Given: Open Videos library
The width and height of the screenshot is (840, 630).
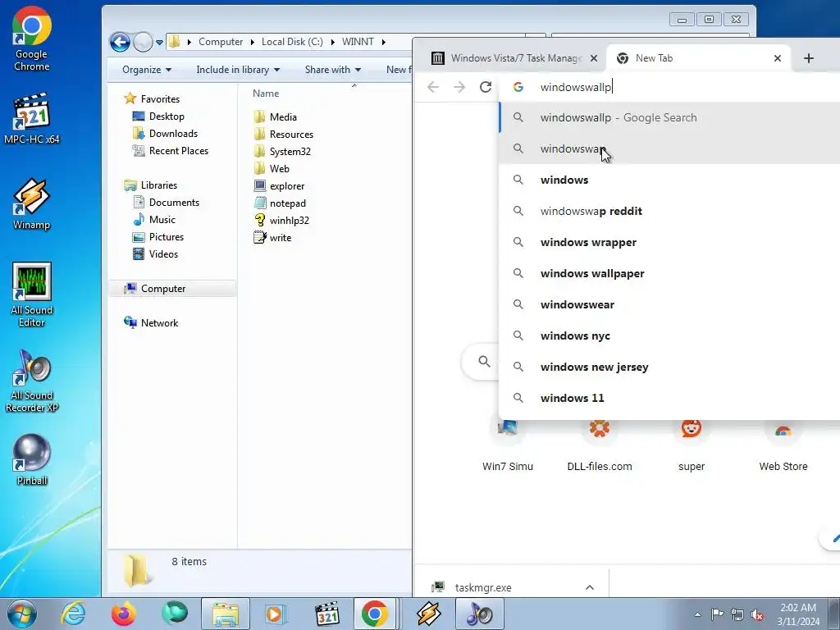Looking at the screenshot, I should [x=155, y=254].
